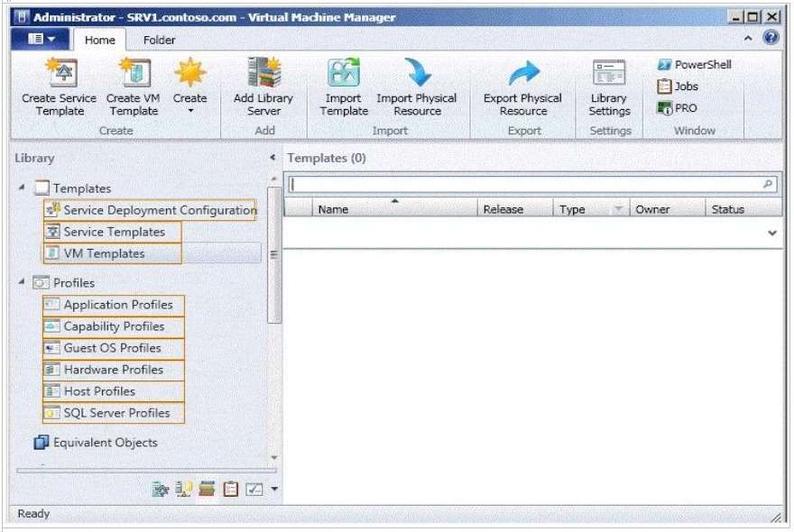Open the Create button dropdown arrow

tap(190, 111)
